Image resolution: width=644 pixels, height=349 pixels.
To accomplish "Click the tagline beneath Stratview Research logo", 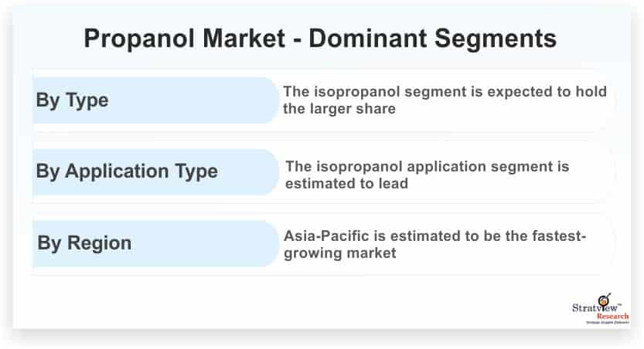I will coord(608,323).
